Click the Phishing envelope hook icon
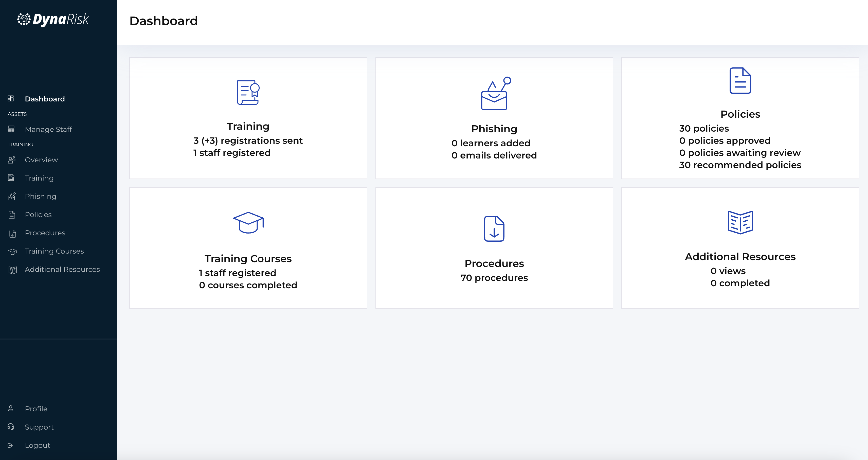The height and width of the screenshot is (460, 868). pyautogui.click(x=494, y=94)
